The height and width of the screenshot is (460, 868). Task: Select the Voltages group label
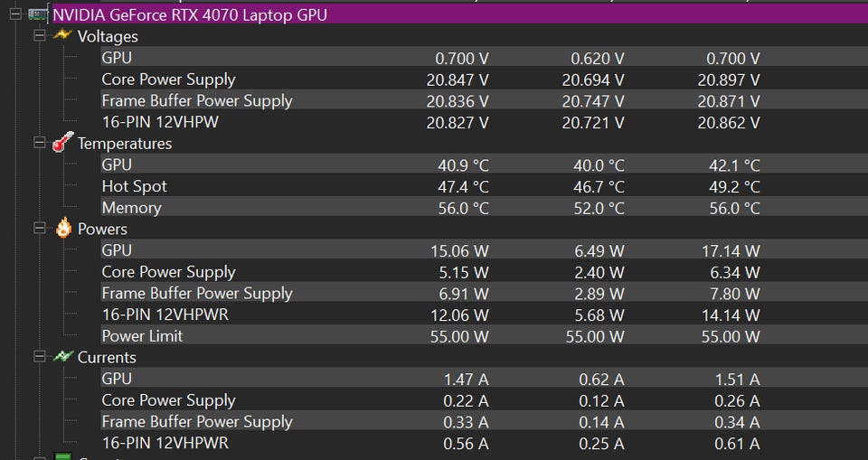coord(108,36)
